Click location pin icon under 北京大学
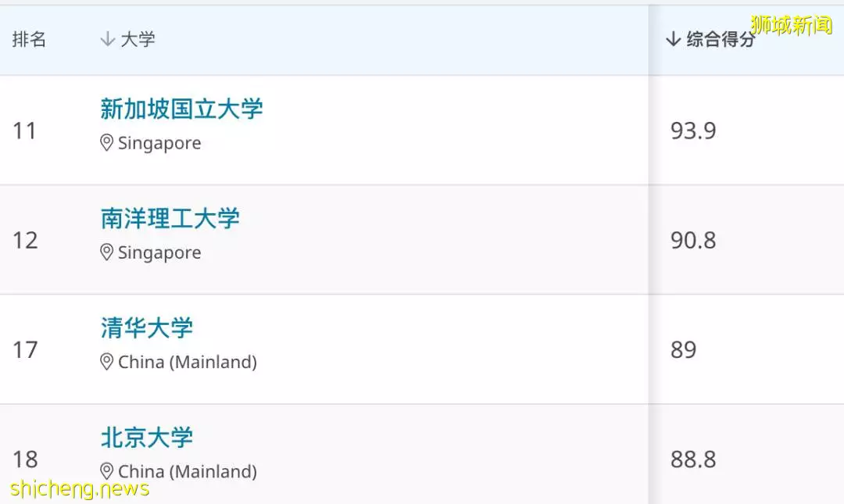The width and height of the screenshot is (844, 504). (x=106, y=471)
